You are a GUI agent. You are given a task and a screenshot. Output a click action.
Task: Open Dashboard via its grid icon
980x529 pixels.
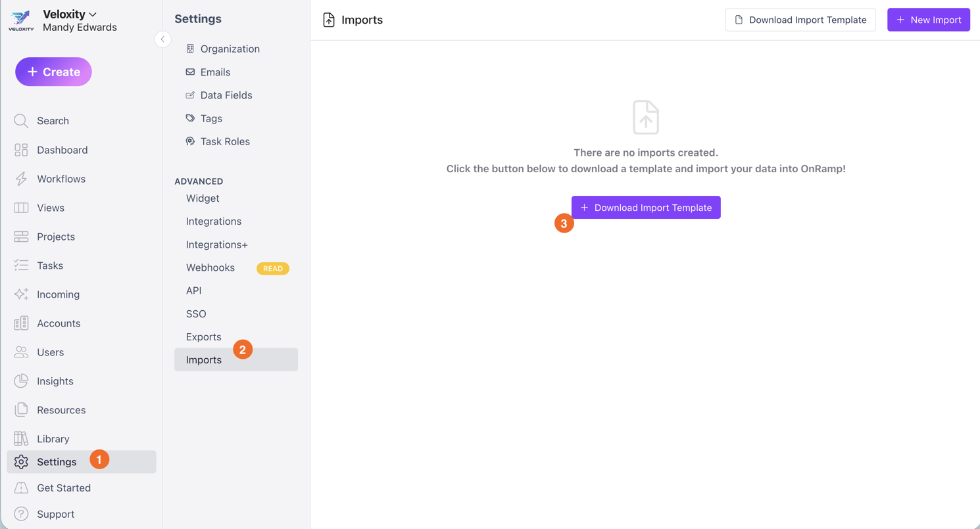pyautogui.click(x=21, y=150)
